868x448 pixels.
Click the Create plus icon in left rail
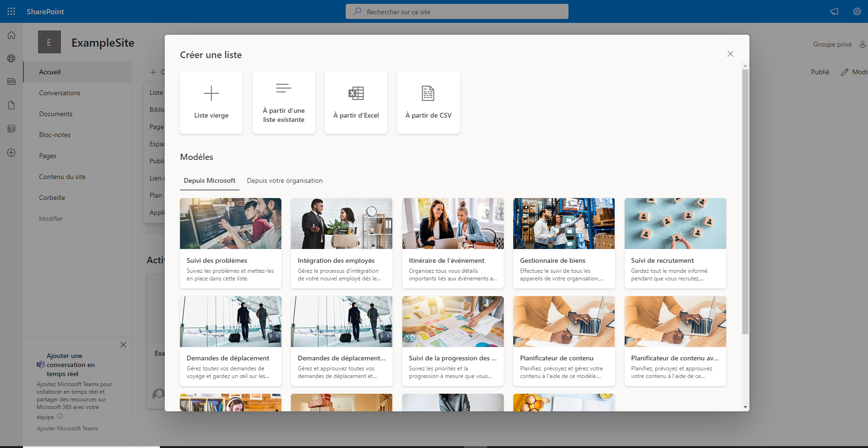click(11, 152)
